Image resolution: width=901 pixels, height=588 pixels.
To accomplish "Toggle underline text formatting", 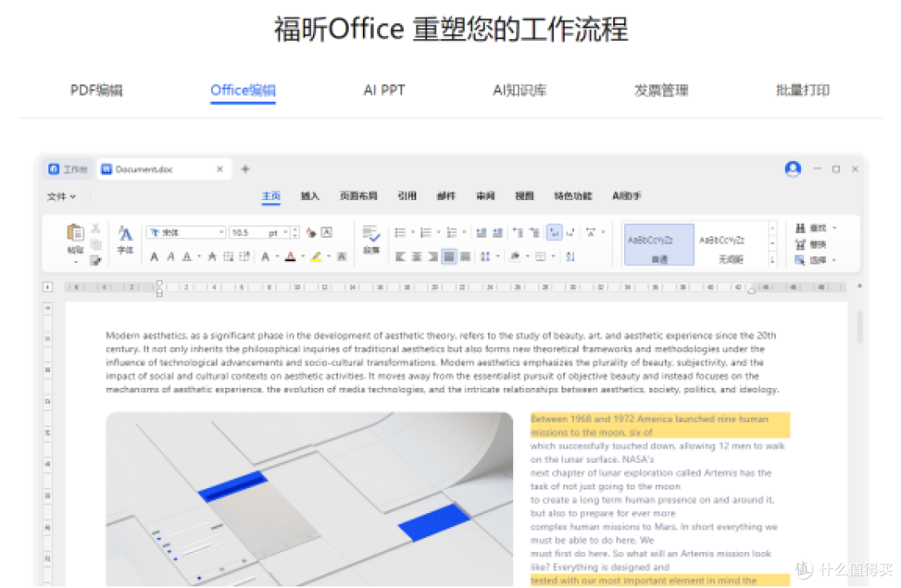I will (x=187, y=257).
